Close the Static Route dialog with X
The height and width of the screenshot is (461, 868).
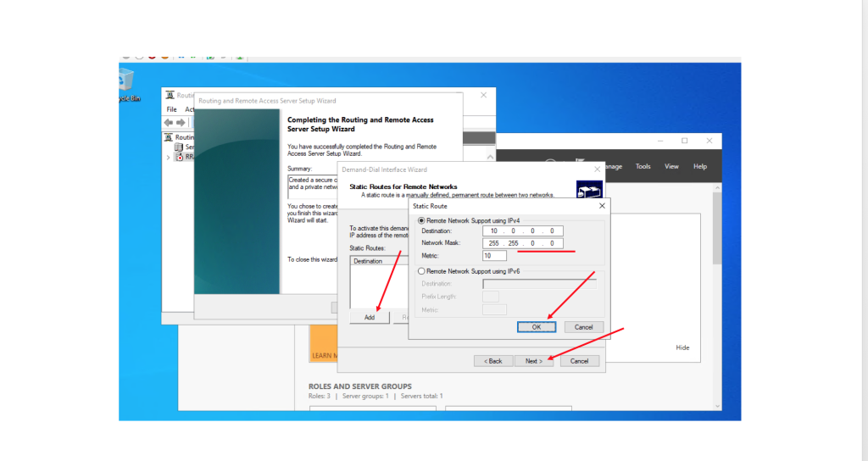[x=601, y=206]
